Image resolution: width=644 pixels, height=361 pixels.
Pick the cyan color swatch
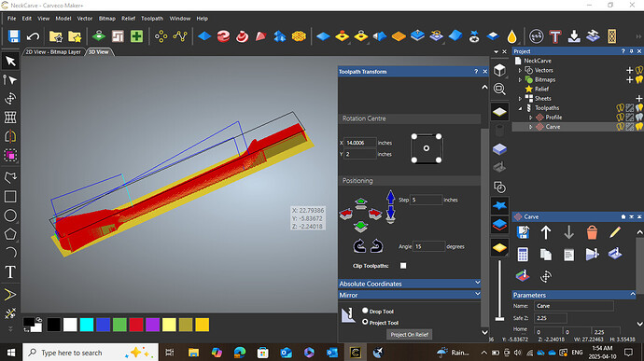point(87,325)
